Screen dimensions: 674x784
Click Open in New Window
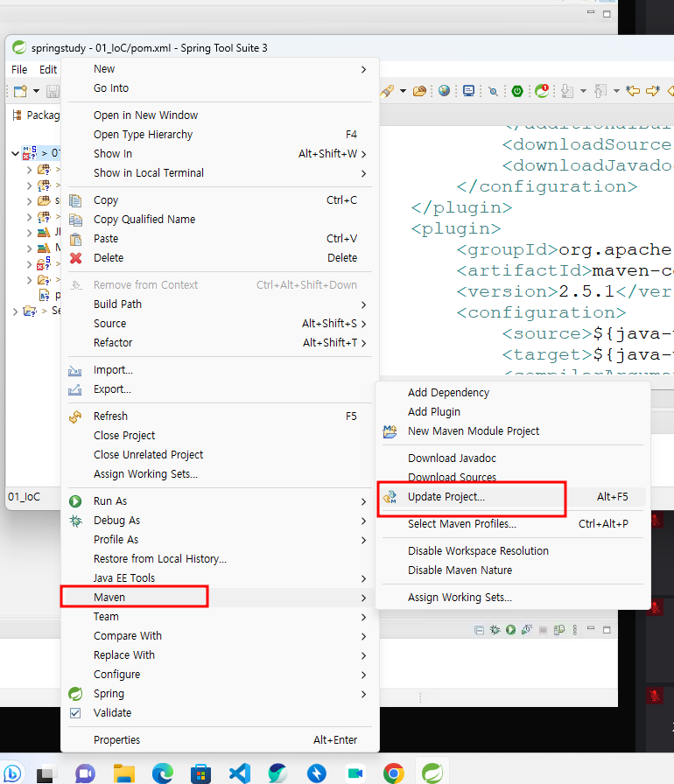pyautogui.click(x=145, y=115)
